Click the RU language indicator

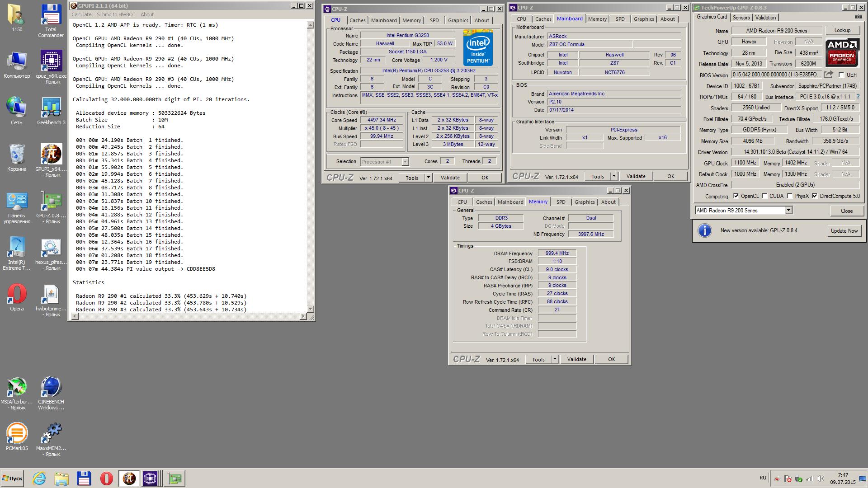click(x=763, y=478)
